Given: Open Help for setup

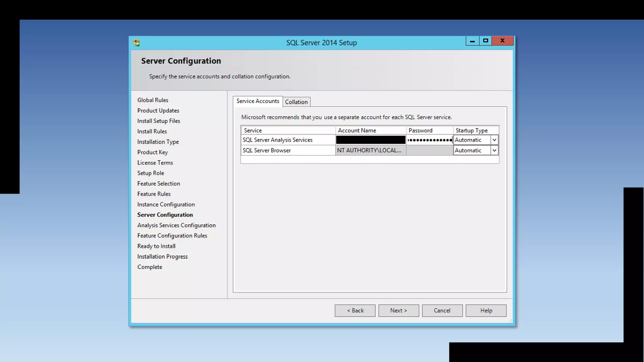Looking at the screenshot, I should click(486, 310).
